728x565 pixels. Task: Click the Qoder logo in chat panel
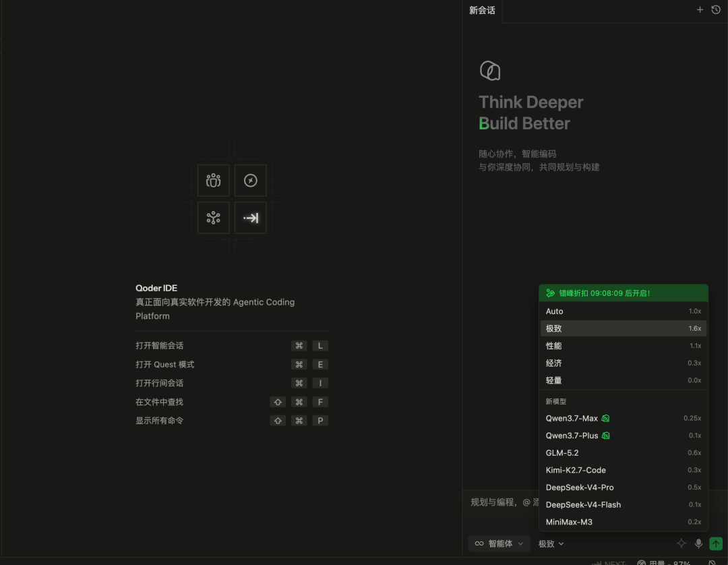point(490,71)
